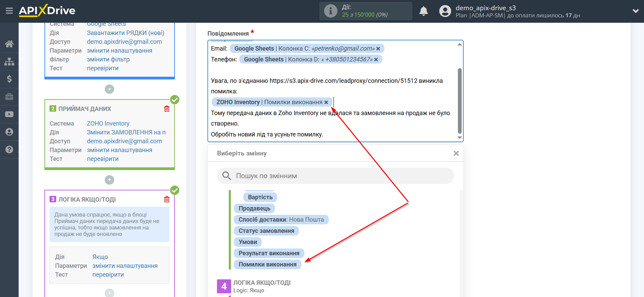The width and height of the screenshot is (644, 297).
Task: Click the actions info icon
Action: [330, 11]
